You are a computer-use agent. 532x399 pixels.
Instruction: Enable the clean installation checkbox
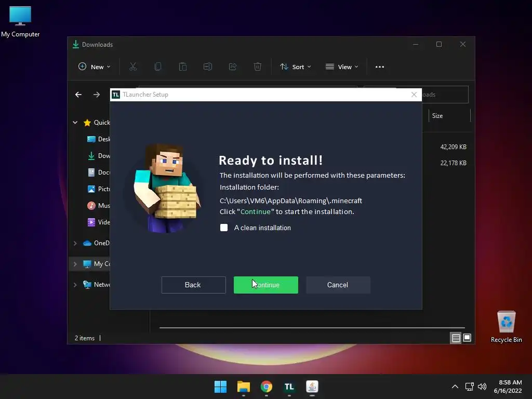pyautogui.click(x=224, y=228)
